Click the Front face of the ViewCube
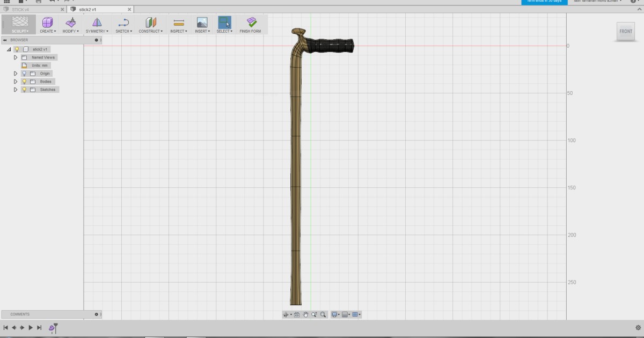This screenshot has height=338, width=644. click(x=625, y=31)
